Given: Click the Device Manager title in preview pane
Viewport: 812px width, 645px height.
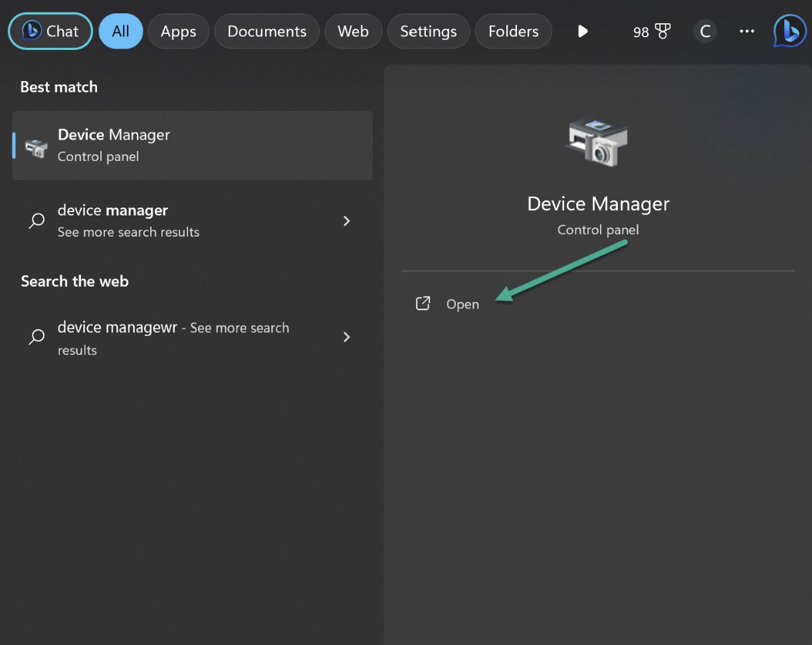Looking at the screenshot, I should click(598, 203).
